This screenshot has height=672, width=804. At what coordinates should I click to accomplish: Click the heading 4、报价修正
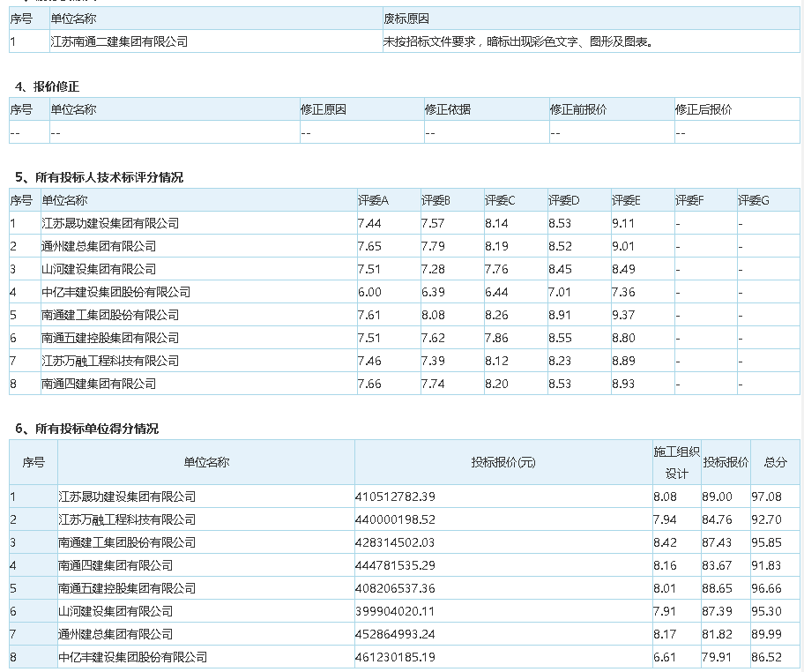48,86
